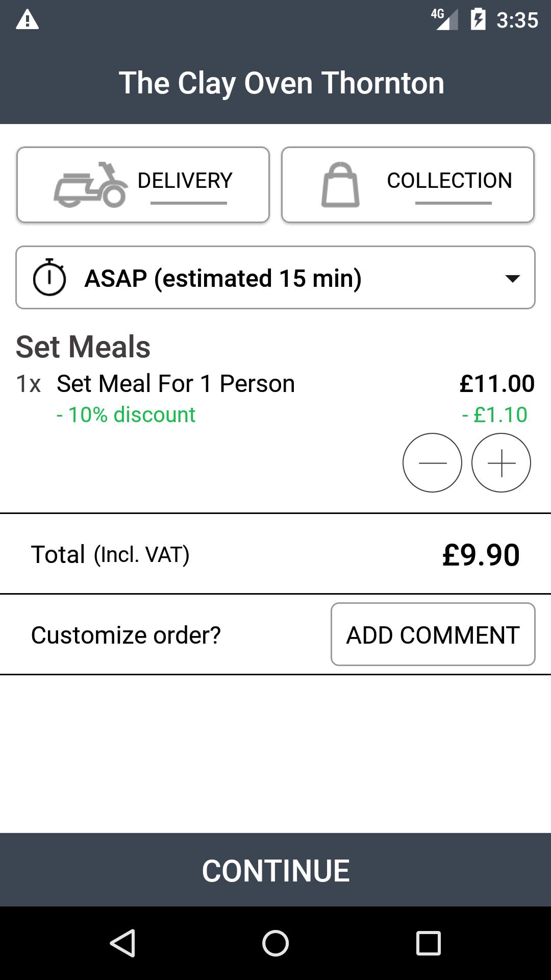
Task: Tap the delivery scooter icon
Action: 91,185
